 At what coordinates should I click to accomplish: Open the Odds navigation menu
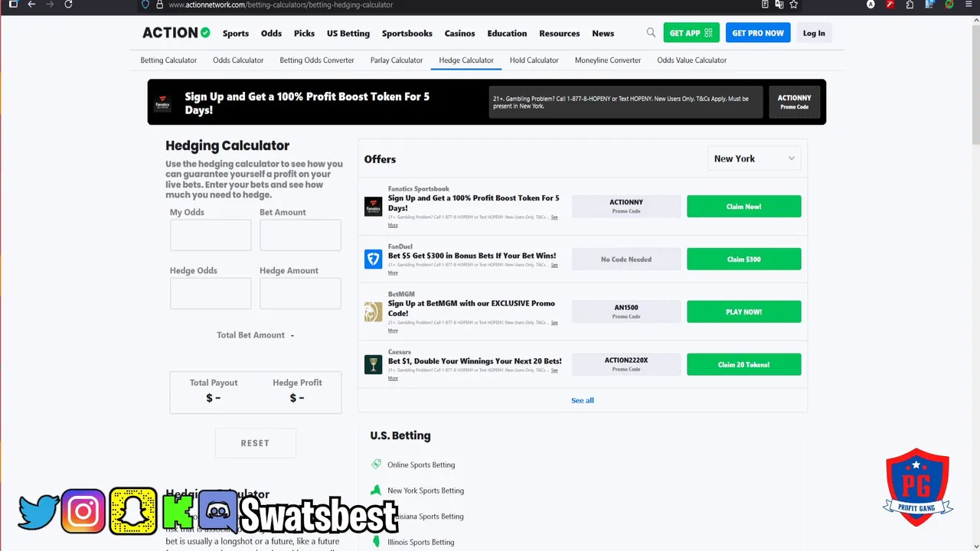click(x=271, y=34)
